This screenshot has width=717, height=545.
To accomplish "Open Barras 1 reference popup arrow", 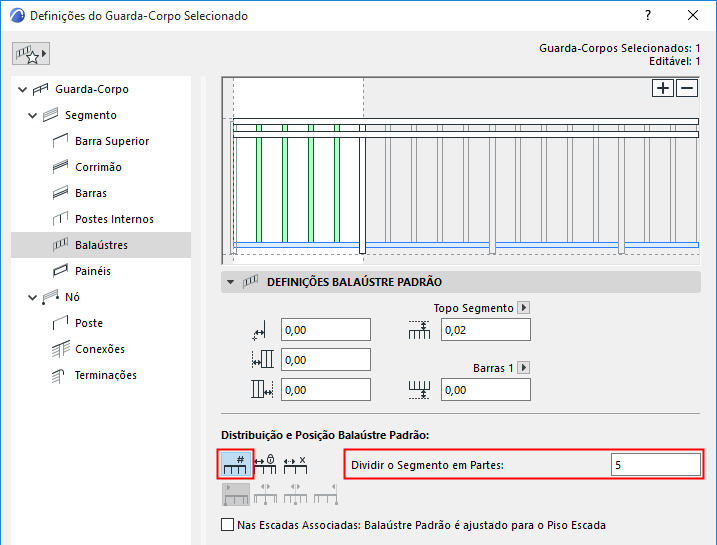I will (x=524, y=368).
